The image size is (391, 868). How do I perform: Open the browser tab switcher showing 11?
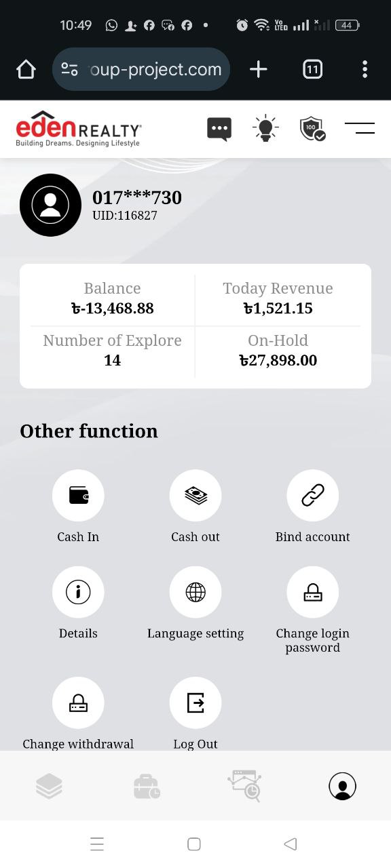312,69
